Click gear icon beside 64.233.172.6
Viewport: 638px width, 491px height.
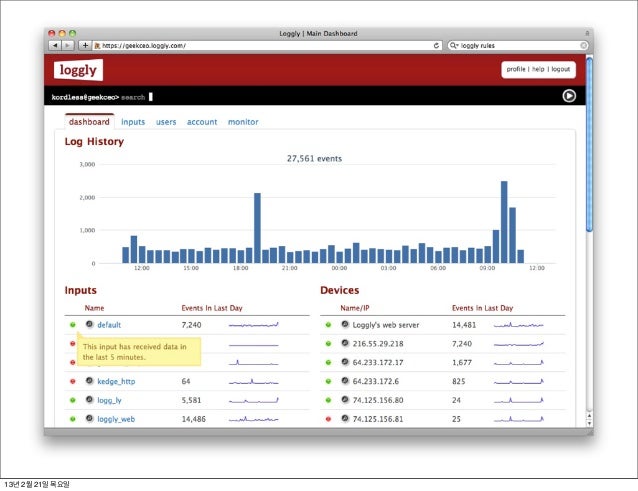pyautogui.click(x=345, y=381)
